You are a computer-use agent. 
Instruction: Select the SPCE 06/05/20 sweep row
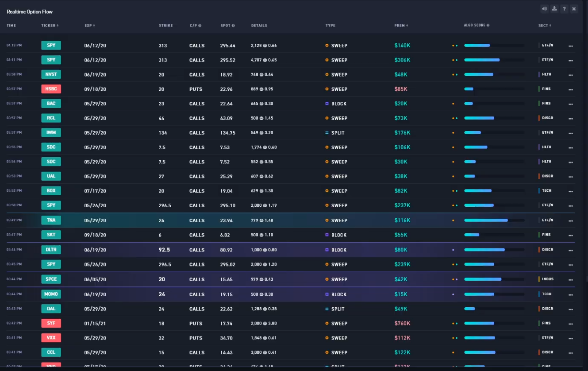point(291,279)
